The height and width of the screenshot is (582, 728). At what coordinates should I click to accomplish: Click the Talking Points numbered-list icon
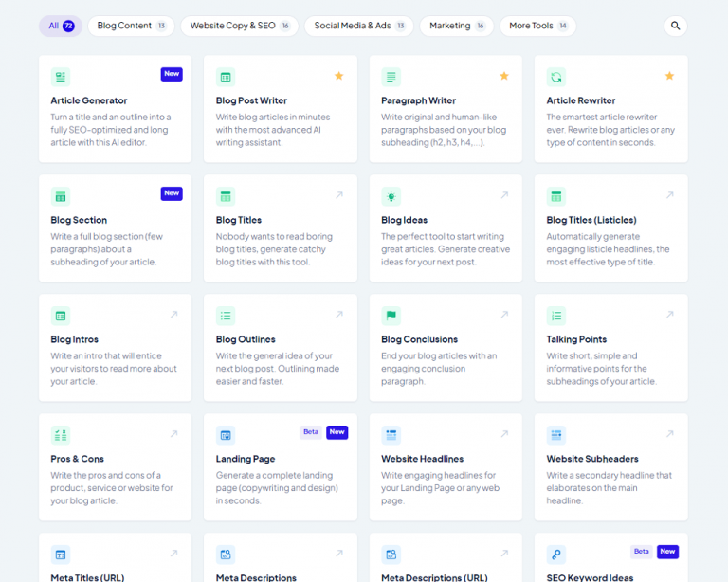556,316
